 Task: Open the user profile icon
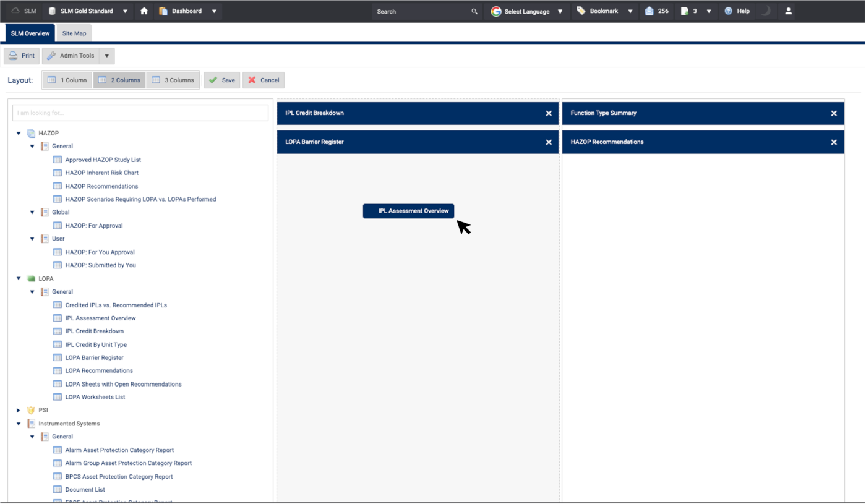pyautogui.click(x=788, y=11)
